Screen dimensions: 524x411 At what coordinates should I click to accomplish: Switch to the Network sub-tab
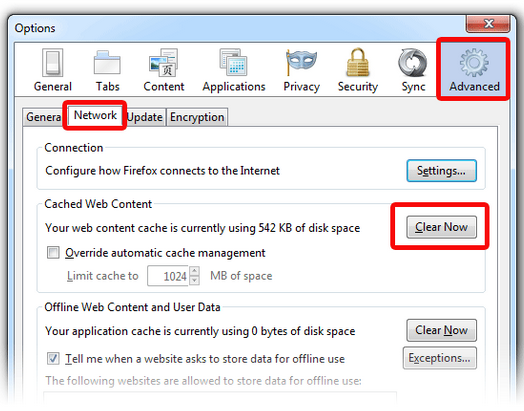[95, 115]
